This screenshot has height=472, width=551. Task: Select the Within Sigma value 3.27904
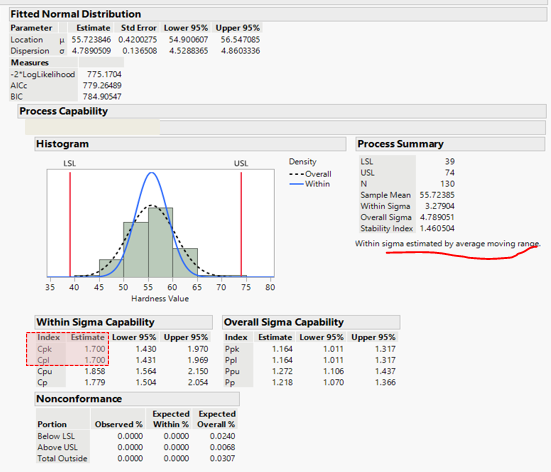pyautogui.click(x=440, y=206)
